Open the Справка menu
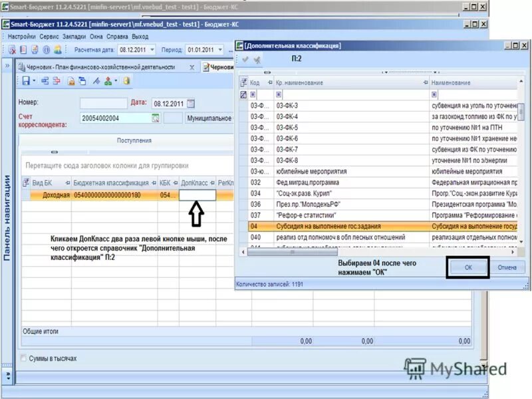The width and height of the screenshot is (532, 399). tap(117, 37)
